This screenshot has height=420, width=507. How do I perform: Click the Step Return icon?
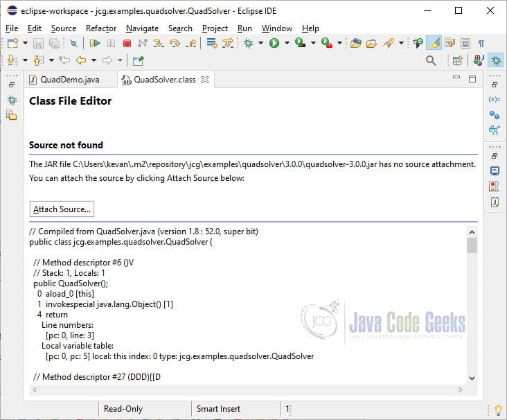pos(190,43)
